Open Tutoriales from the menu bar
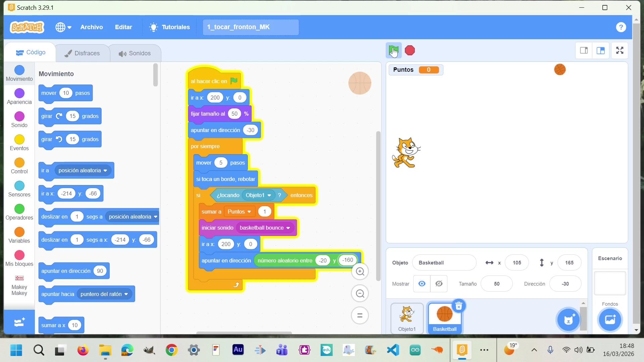This screenshot has height=362, width=644. tap(170, 27)
